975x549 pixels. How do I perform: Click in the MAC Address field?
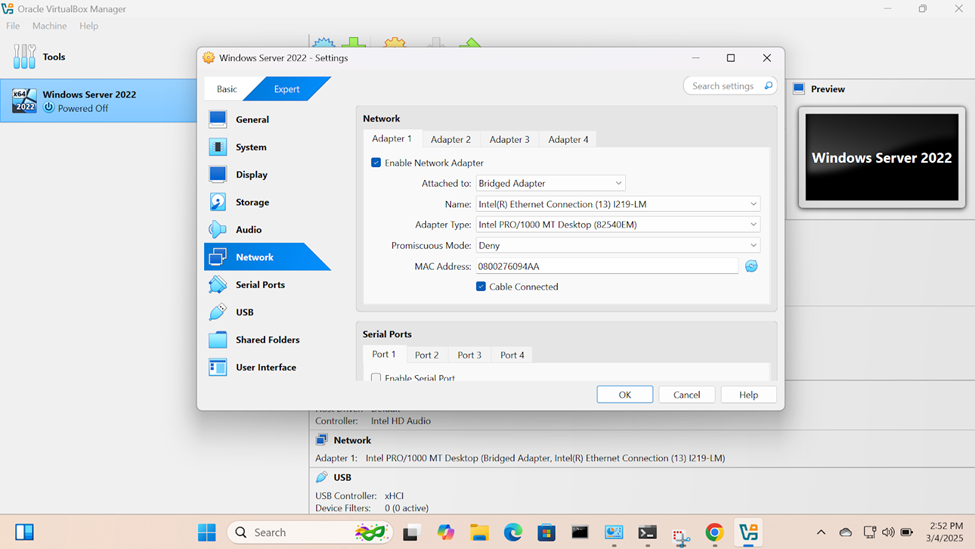(607, 266)
